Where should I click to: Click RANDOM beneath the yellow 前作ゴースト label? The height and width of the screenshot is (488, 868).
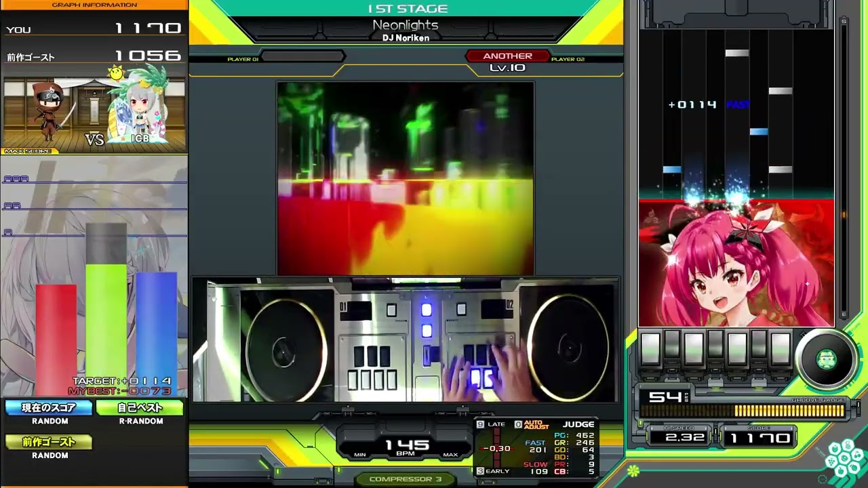click(x=50, y=455)
